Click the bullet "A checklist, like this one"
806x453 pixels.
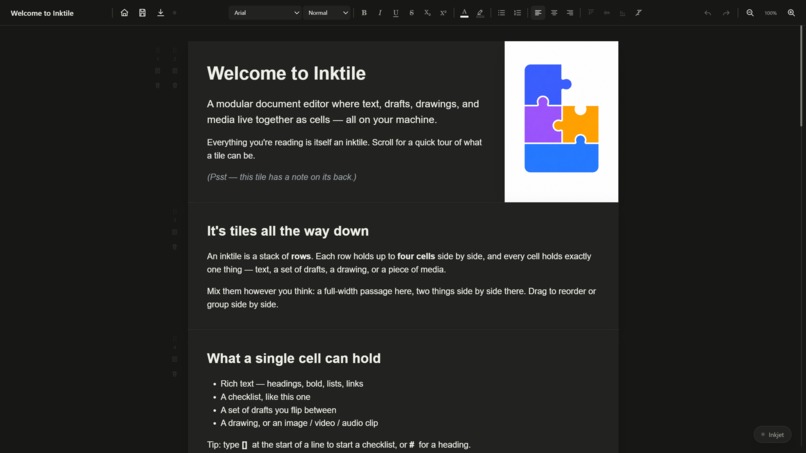265,397
